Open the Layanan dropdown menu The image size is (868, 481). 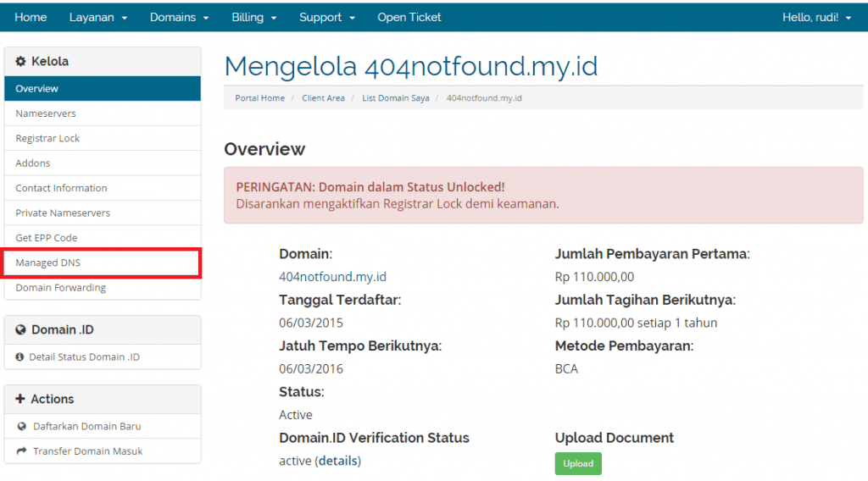[x=98, y=17]
